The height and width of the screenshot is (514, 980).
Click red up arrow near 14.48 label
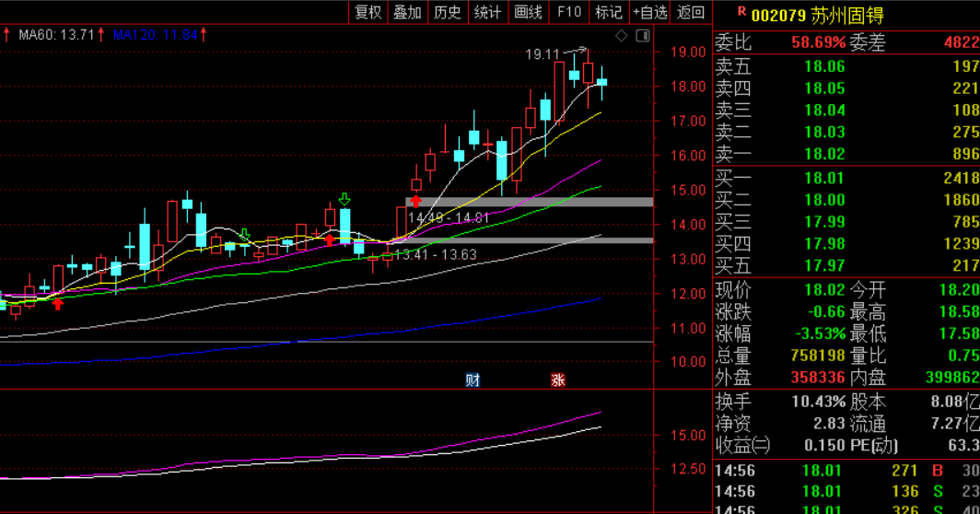(x=416, y=200)
